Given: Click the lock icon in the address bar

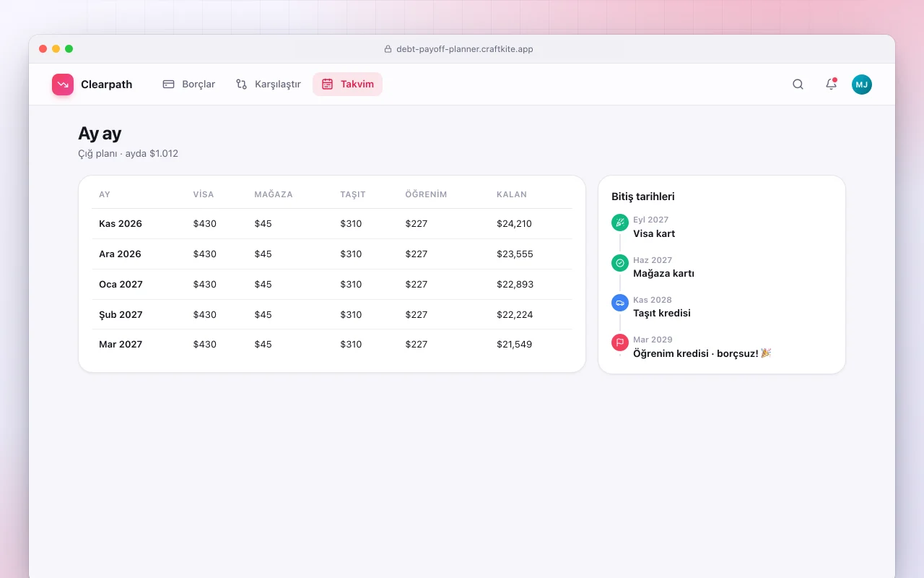Looking at the screenshot, I should (388, 49).
